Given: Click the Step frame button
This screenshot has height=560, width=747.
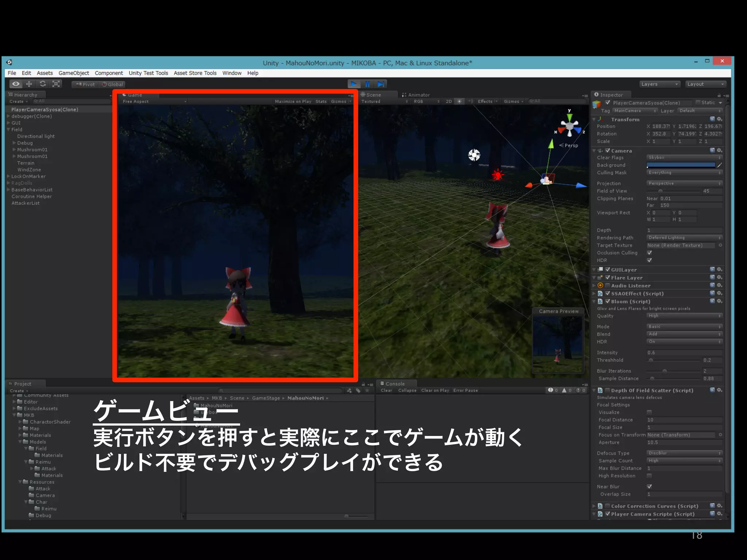Looking at the screenshot, I should coord(381,84).
